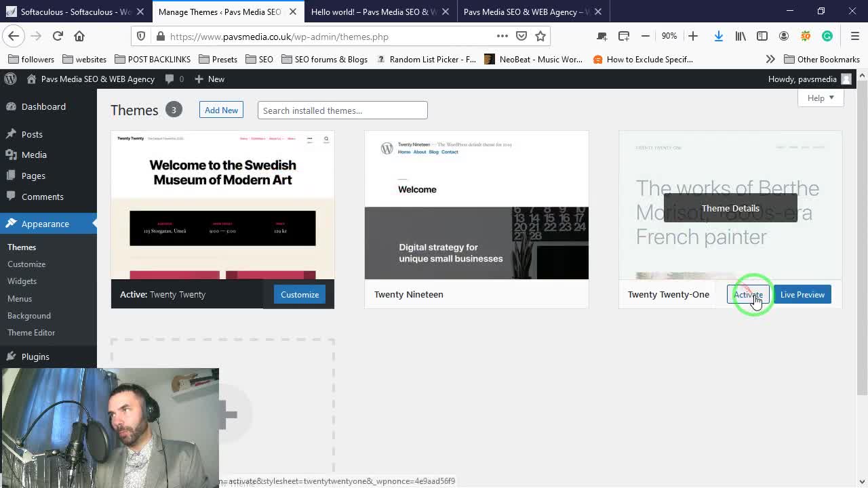Open the Firefox account icon
The width and height of the screenshot is (868, 488).
pos(784,36)
